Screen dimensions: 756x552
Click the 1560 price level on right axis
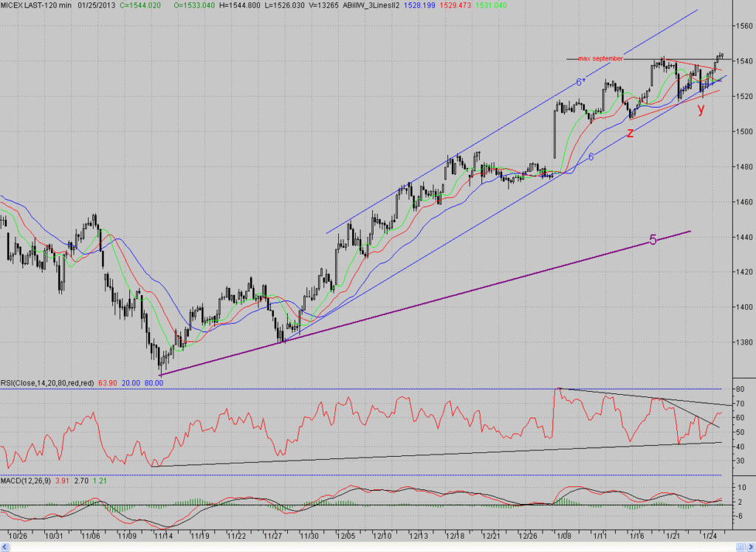[744, 26]
